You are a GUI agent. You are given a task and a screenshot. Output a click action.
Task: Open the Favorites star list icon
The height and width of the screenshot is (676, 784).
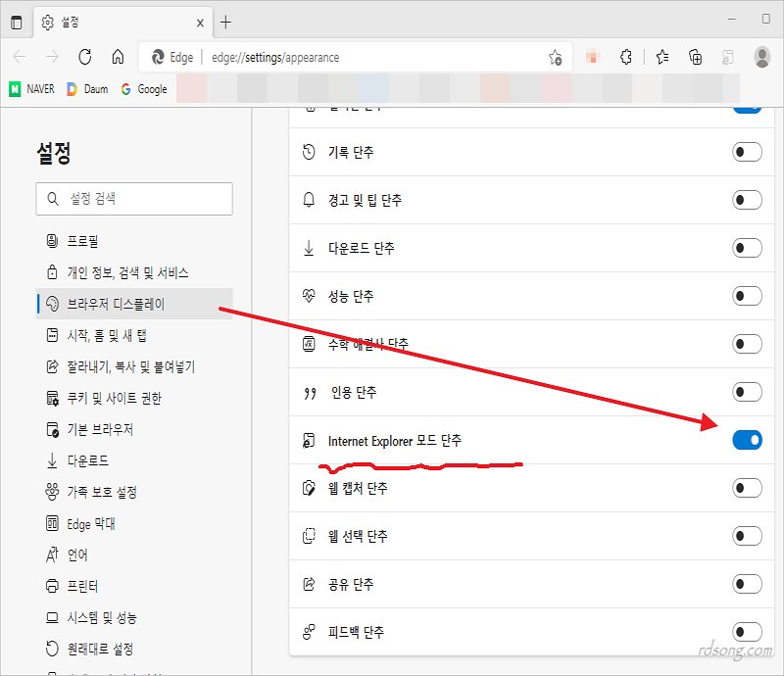[662, 57]
